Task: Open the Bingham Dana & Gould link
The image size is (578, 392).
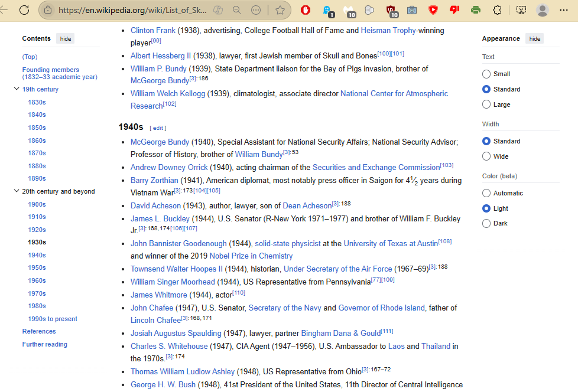Action: coord(341,333)
